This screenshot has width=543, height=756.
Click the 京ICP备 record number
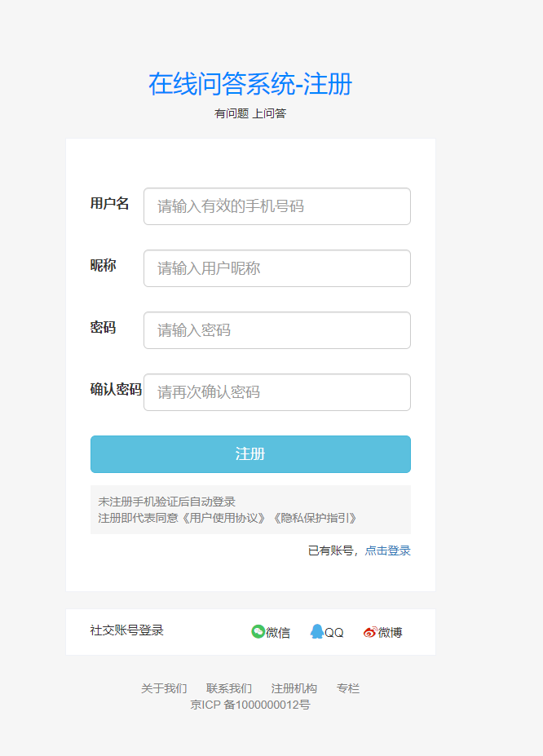pyautogui.click(x=250, y=705)
